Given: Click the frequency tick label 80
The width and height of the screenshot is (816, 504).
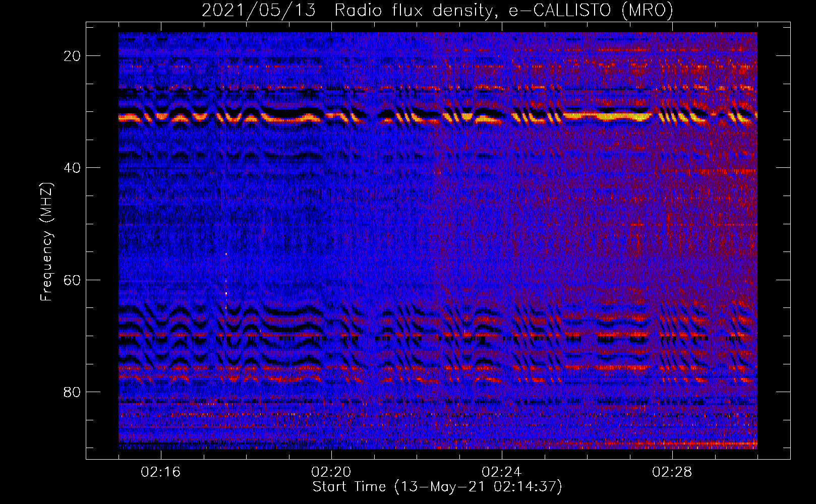Looking at the screenshot, I should coord(73,392).
